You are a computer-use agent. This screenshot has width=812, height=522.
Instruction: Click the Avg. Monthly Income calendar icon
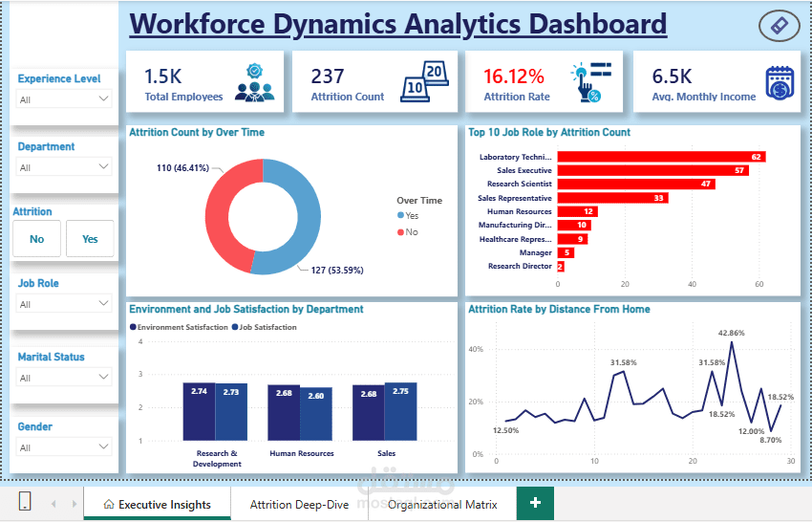780,83
